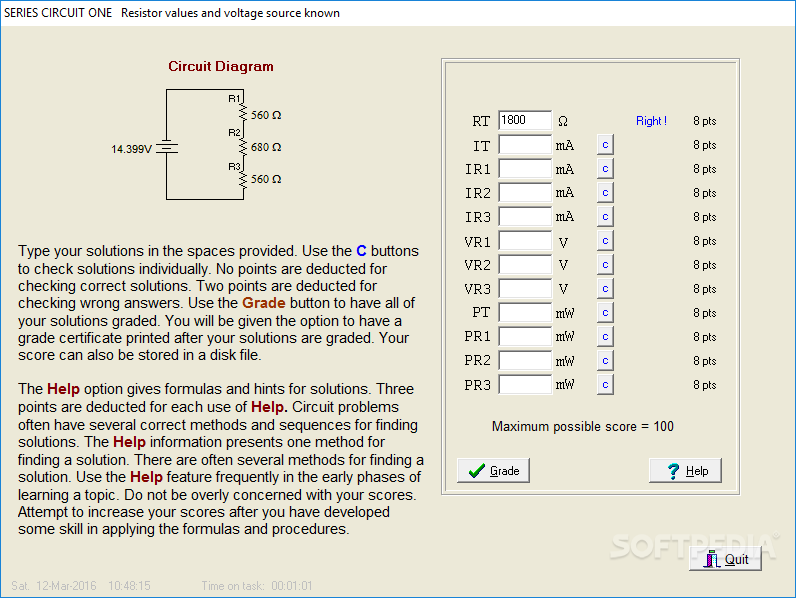Click the 'Right !' result text
Viewport: 796px width, 598px height.
click(651, 121)
